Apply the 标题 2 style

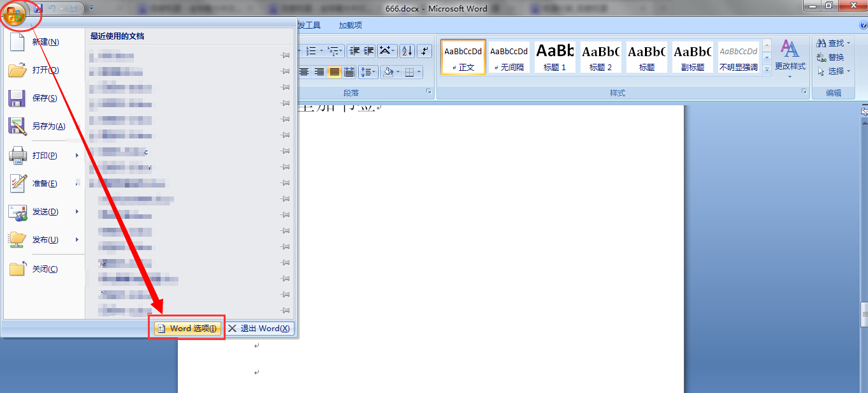(x=601, y=57)
